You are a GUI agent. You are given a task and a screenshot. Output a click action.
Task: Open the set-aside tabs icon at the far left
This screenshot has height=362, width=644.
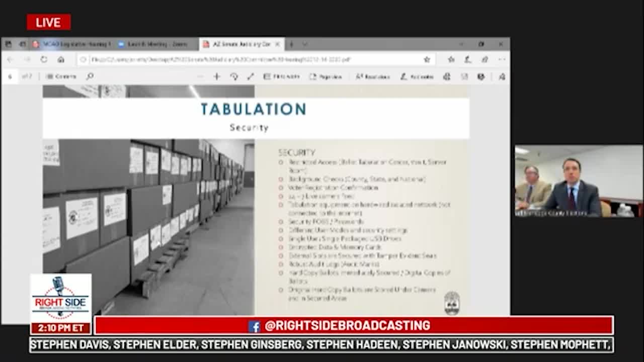click(x=9, y=44)
